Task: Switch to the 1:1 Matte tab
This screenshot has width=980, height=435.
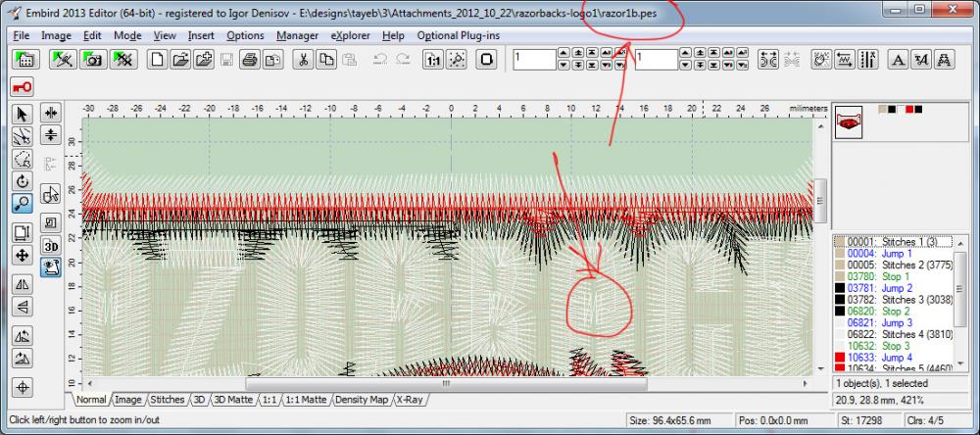Action: click(x=305, y=400)
